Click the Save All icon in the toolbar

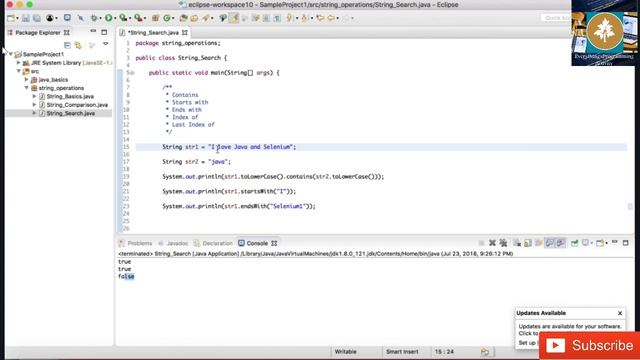[x=37, y=18]
